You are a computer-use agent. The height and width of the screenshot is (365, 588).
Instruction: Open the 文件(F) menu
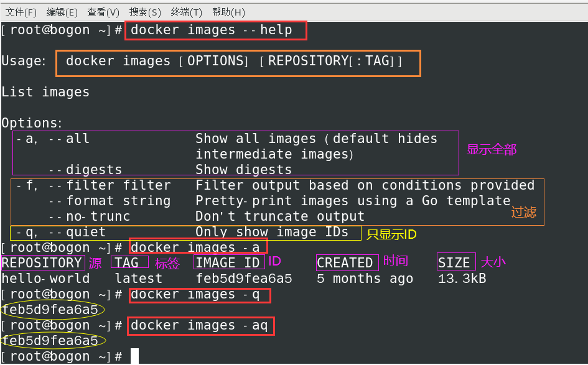click(21, 12)
